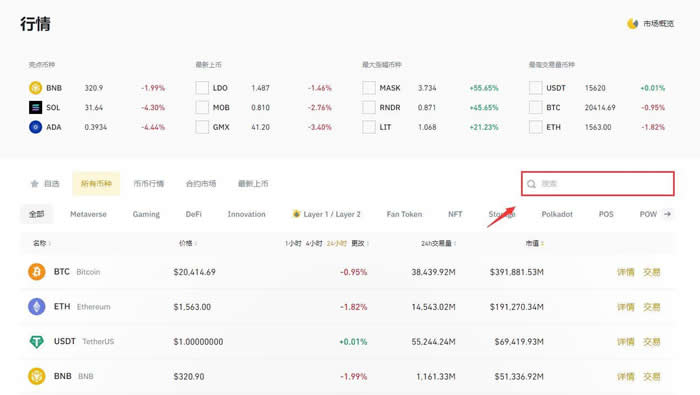Open details for USDT row
Screen dimensions: 700x395
[625, 341]
